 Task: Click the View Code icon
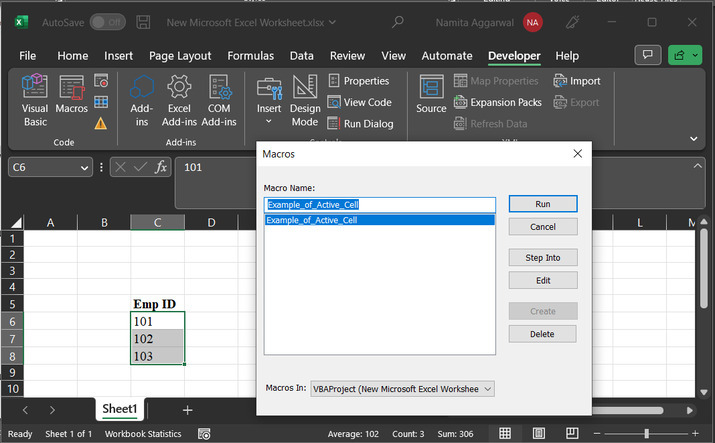(334, 102)
